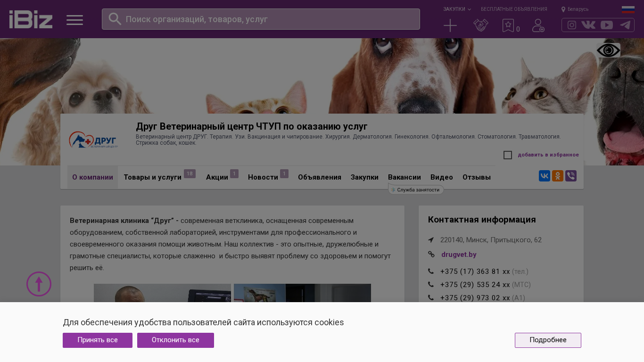Click the user registration profile icon
Screen dimensions: 644x362
[x=538, y=25]
